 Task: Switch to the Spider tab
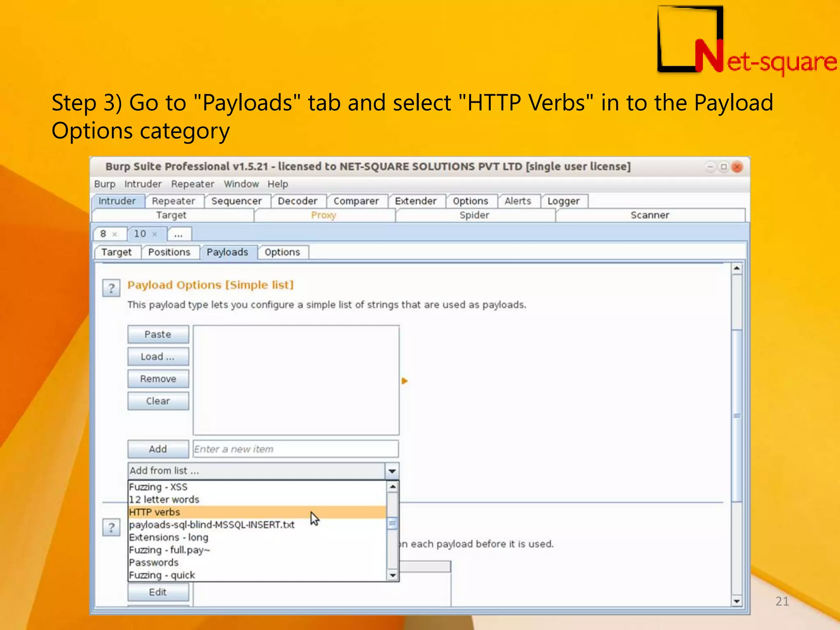pyautogui.click(x=475, y=215)
